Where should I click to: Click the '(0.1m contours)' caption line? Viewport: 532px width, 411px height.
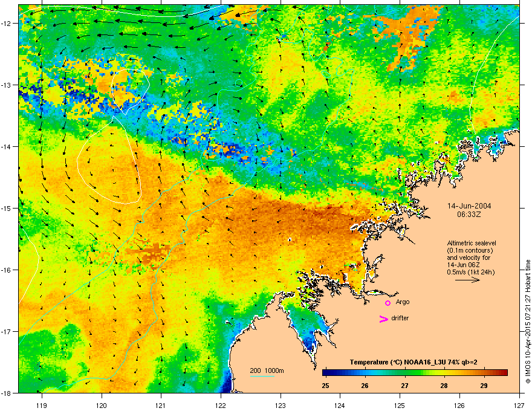(470, 250)
